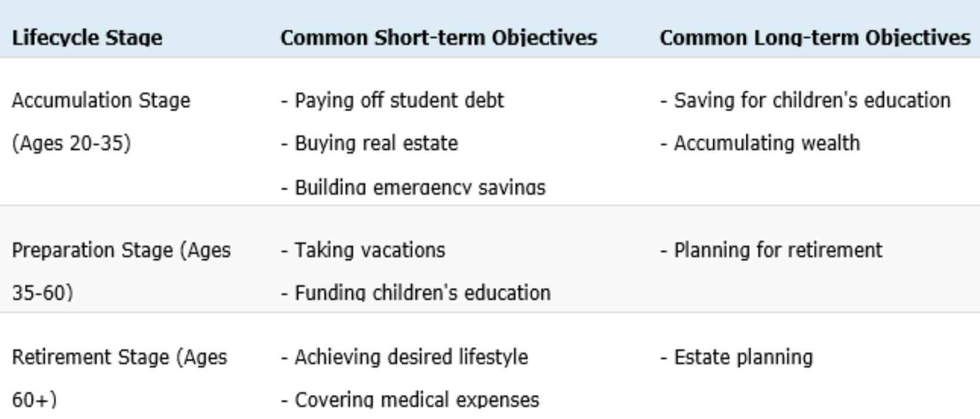Click "Covering medical expenses" entry

pyautogui.click(x=416, y=400)
